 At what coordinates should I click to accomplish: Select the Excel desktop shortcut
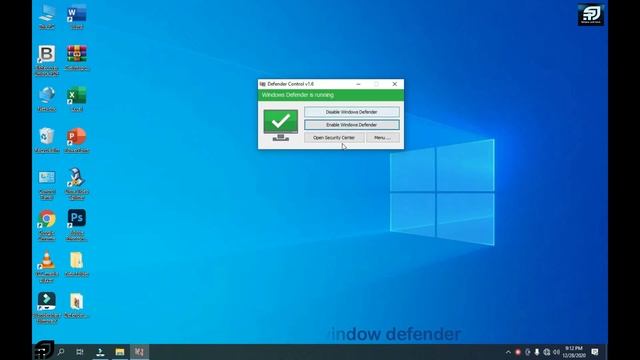(x=77, y=99)
